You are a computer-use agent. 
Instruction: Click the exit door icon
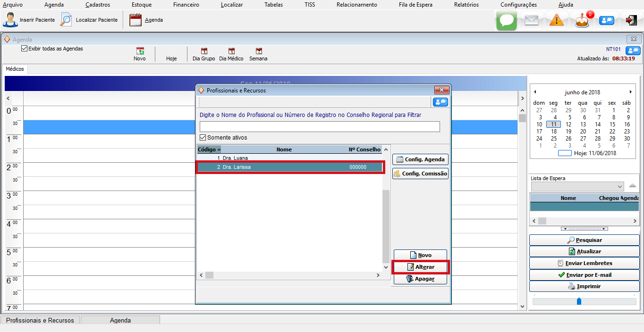631,21
